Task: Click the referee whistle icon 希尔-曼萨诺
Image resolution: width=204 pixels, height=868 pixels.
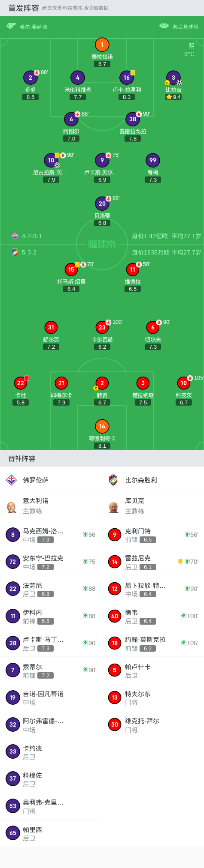Action: point(11,26)
